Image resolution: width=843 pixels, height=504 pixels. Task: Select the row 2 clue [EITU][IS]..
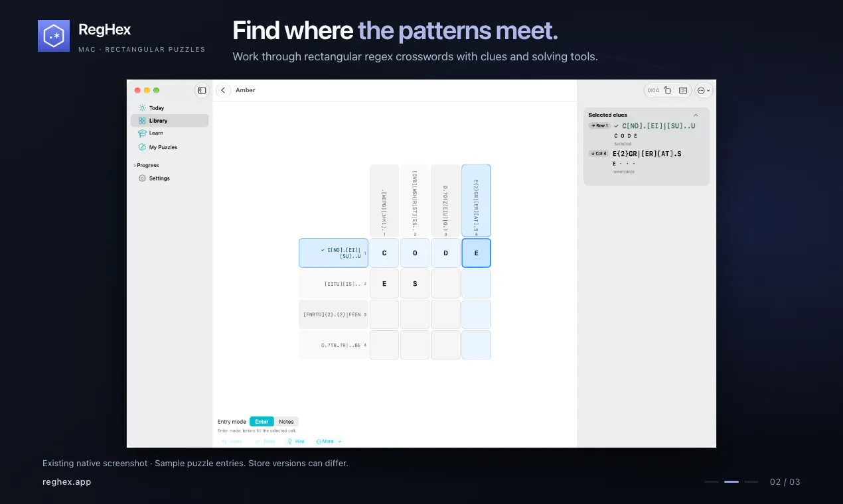tap(333, 284)
